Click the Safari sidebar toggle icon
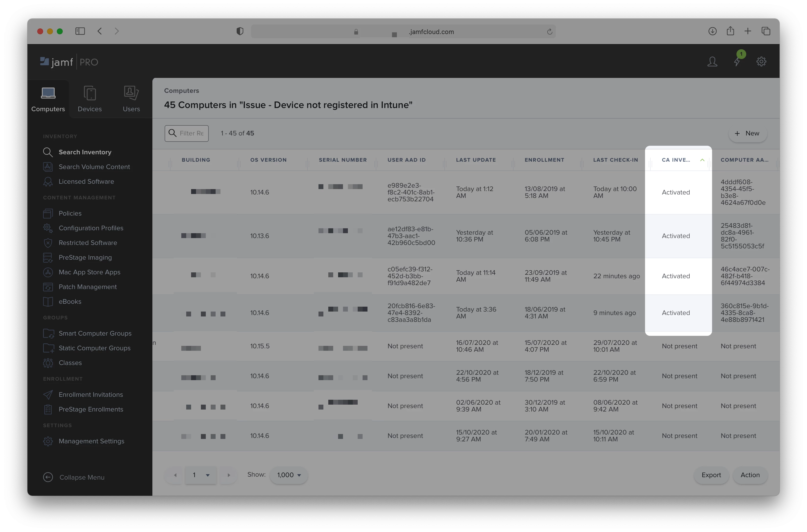This screenshot has width=807, height=532. [80, 31]
